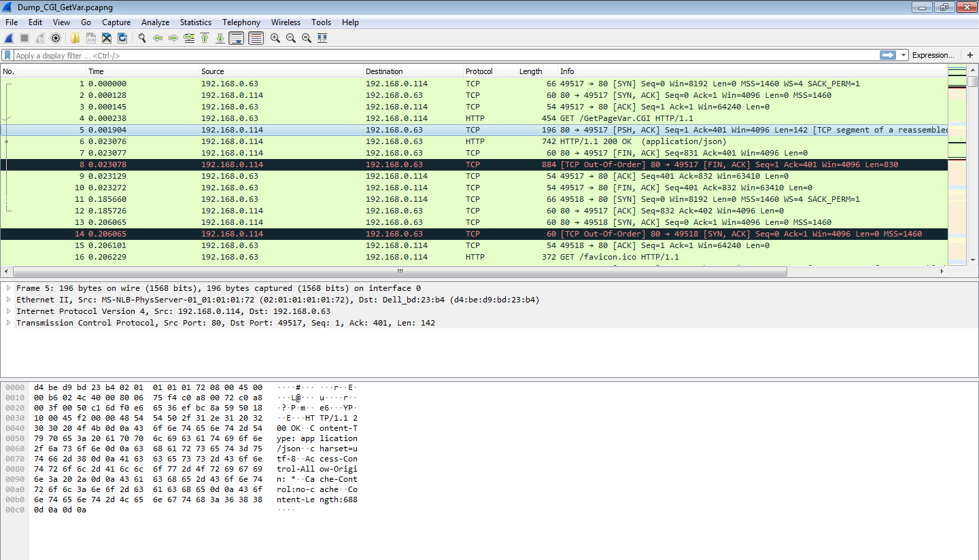This screenshot has height=560, width=979.
Task: Open the Capture menu
Action: tap(116, 22)
